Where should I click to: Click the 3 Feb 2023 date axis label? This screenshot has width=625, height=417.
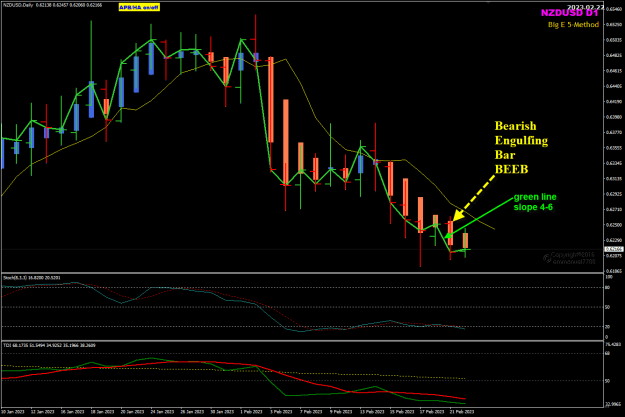point(282,411)
